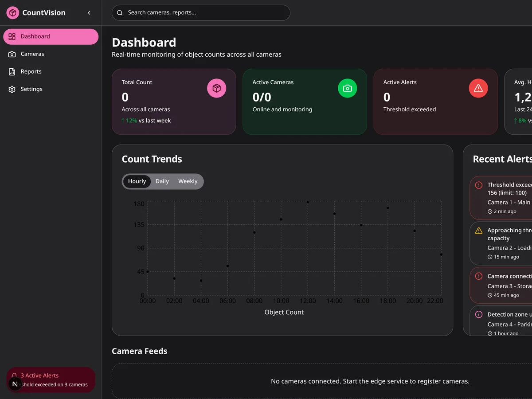The height and width of the screenshot is (399, 532).
Task: Open the Detection zone alert for Camera 4
Action: click(x=501, y=321)
